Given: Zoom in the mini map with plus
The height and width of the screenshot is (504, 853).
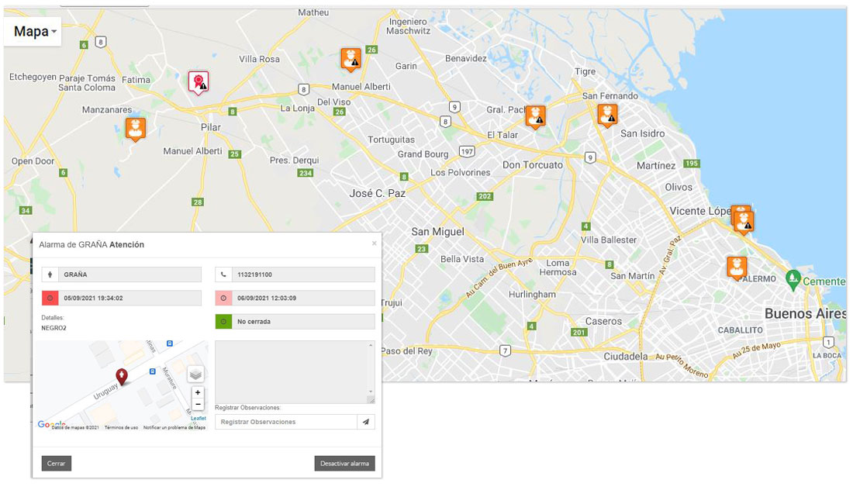Looking at the screenshot, I should coord(198,392).
